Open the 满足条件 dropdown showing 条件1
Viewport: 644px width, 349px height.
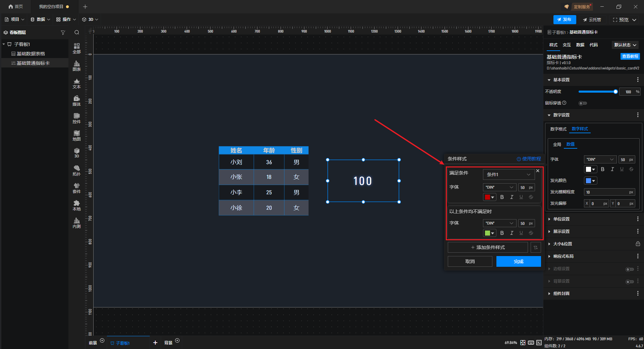click(508, 174)
